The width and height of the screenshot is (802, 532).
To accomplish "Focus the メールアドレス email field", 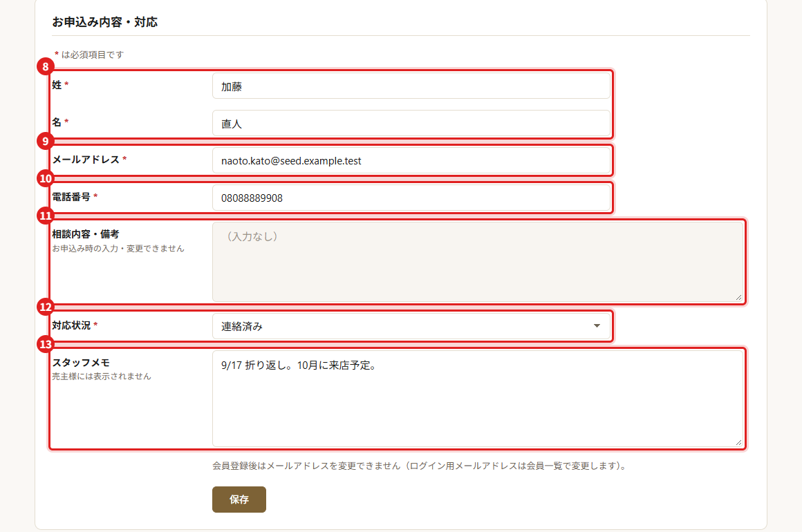I will [x=411, y=160].
